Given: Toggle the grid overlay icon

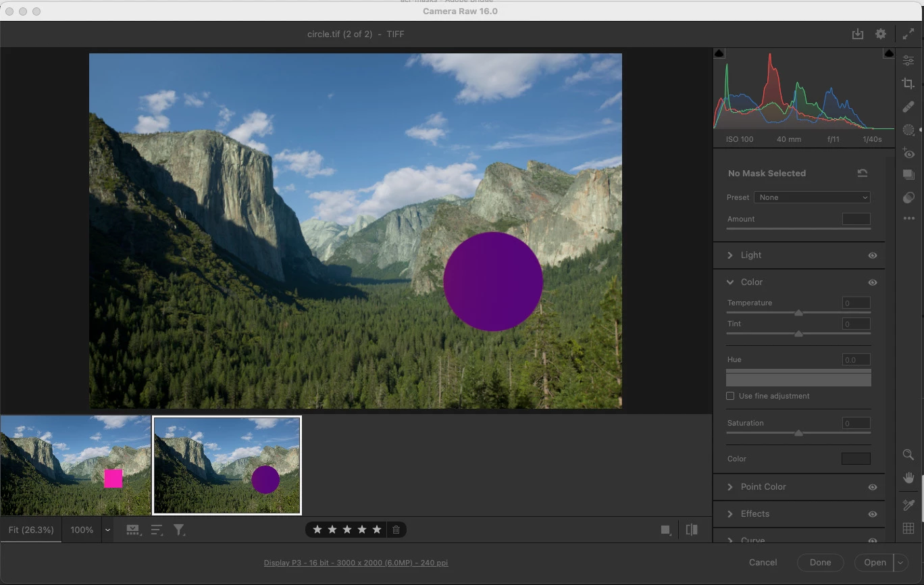Looking at the screenshot, I should pyautogui.click(x=908, y=528).
